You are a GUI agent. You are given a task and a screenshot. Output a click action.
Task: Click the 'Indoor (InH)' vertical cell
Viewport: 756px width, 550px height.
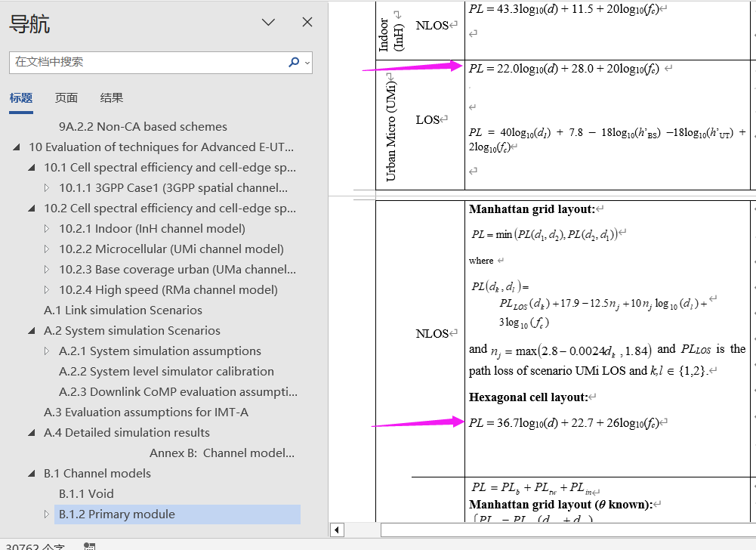(x=391, y=35)
